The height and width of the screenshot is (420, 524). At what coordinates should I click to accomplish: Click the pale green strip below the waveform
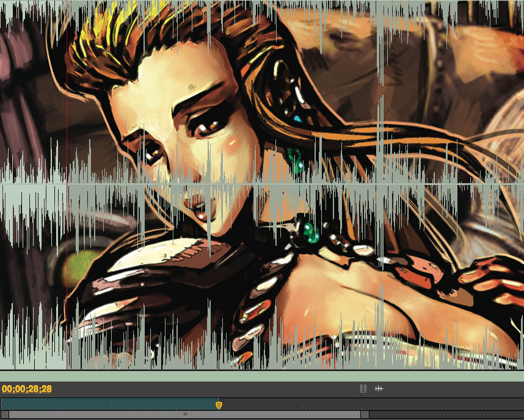pos(263,376)
